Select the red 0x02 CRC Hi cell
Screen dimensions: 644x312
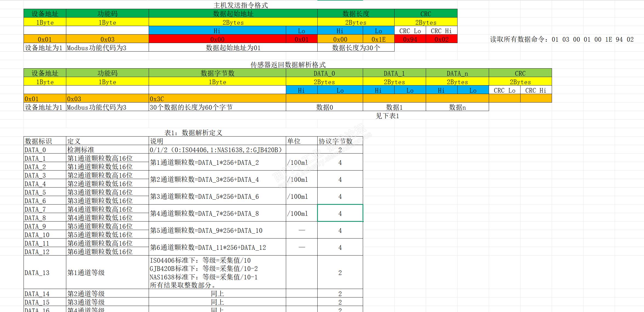click(441, 39)
